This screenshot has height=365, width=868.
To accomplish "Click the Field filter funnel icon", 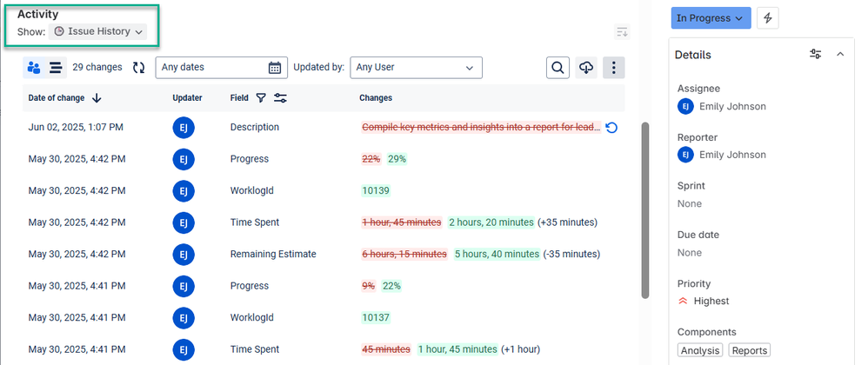I will 261,98.
